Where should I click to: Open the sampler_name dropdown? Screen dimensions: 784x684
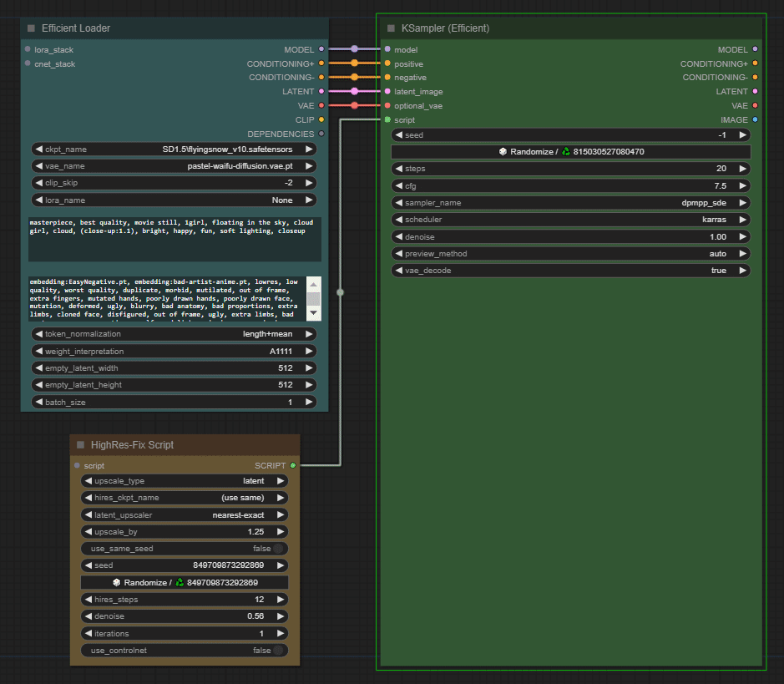tap(570, 203)
